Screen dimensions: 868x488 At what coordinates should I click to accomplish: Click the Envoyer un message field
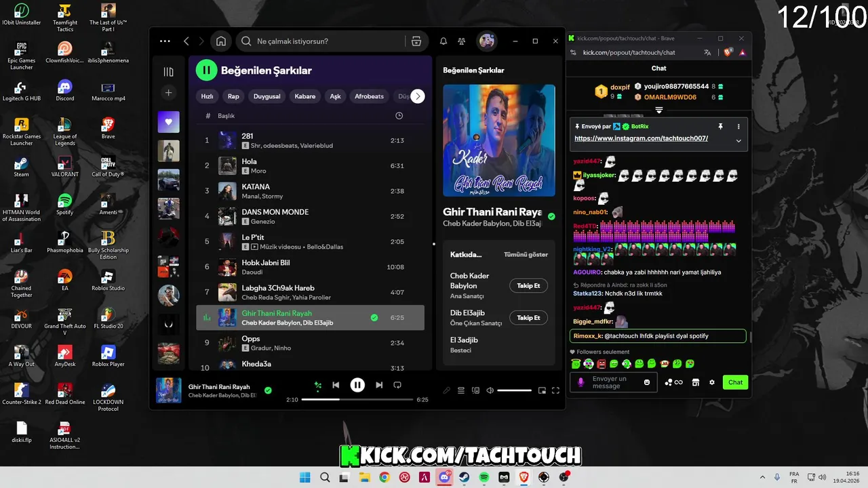(x=614, y=382)
